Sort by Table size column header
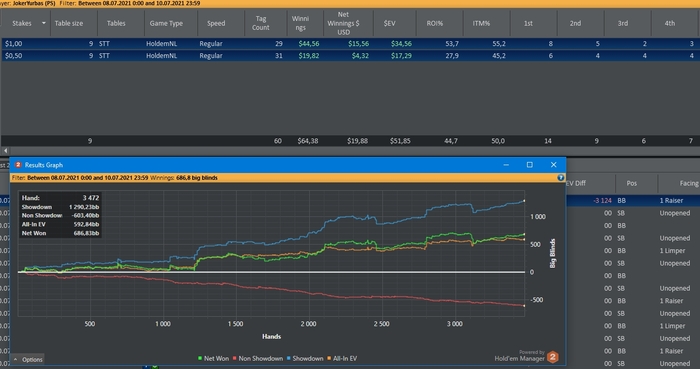This screenshot has width=700, height=369. 69,23
